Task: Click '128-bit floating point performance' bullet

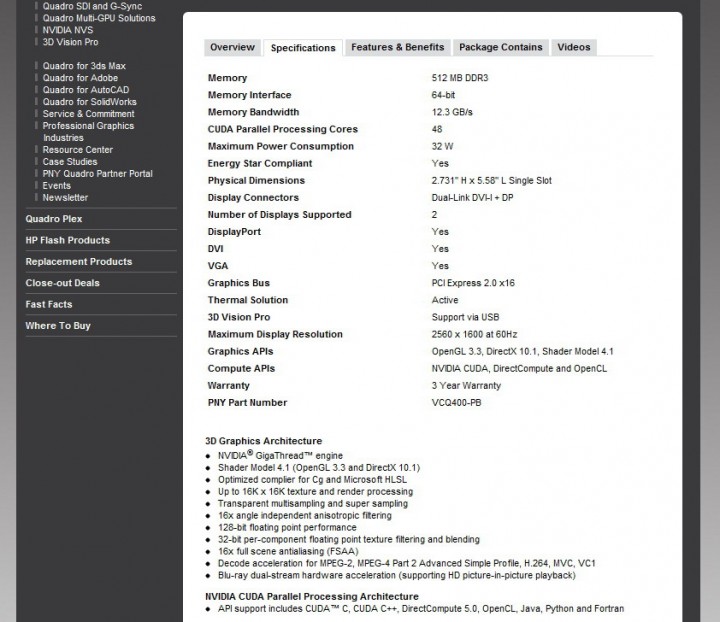Action: pos(287,527)
